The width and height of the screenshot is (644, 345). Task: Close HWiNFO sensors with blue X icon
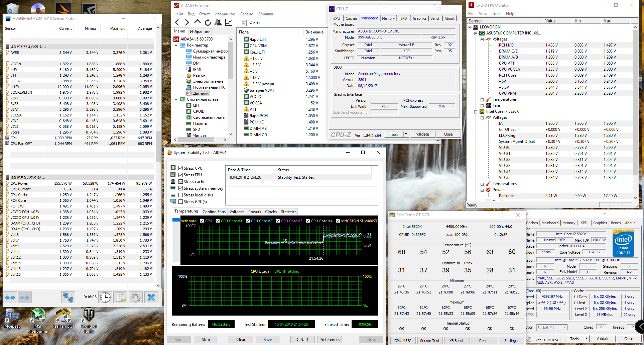pos(151,297)
